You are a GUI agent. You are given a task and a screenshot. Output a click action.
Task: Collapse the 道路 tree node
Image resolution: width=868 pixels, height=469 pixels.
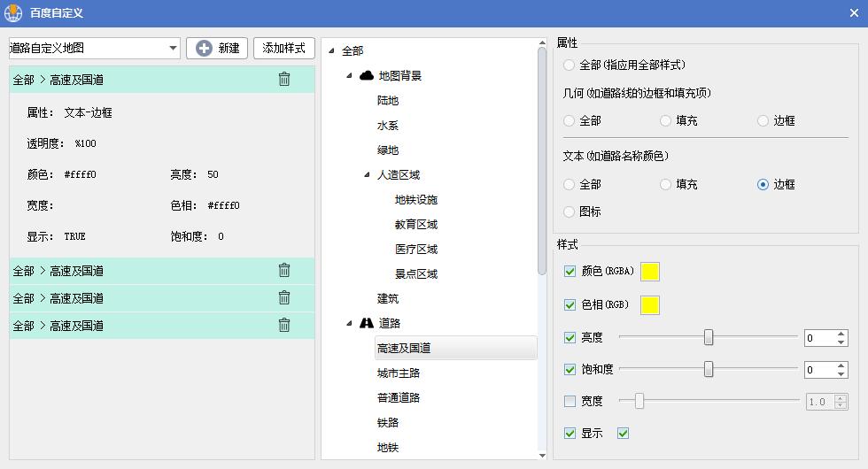(x=349, y=323)
